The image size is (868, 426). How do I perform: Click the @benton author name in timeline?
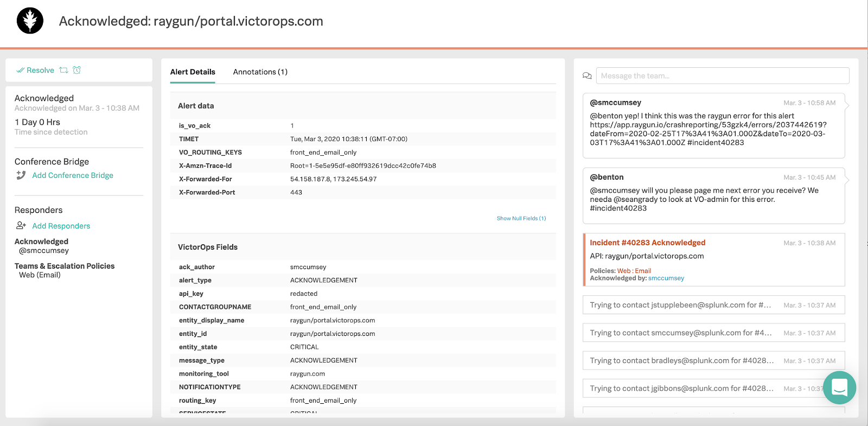[607, 177]
